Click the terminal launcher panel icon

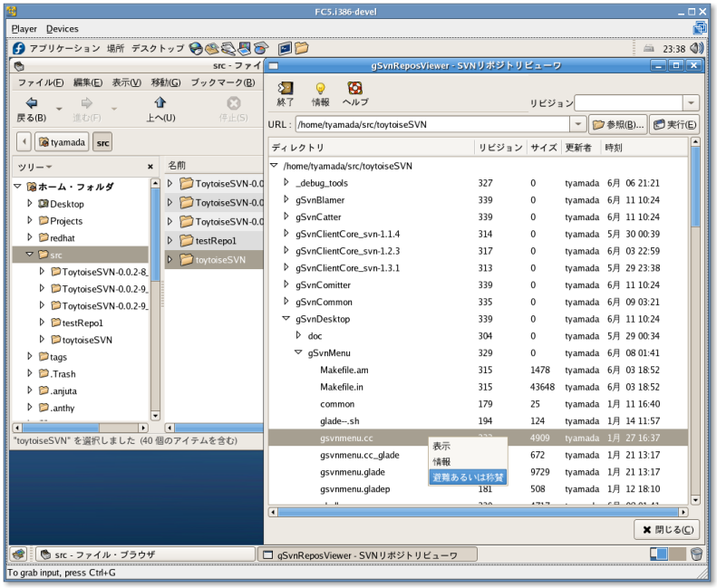pos(285,48)
